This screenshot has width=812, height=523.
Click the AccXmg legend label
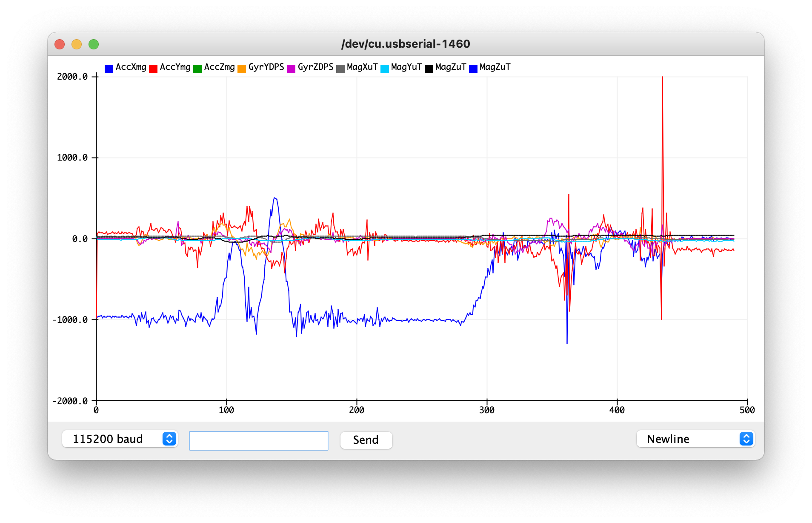click(x=131, y=67)
